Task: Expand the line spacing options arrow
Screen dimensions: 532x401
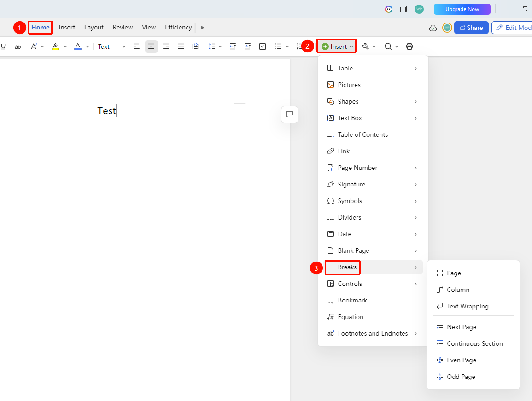Action: click(220, 47)
